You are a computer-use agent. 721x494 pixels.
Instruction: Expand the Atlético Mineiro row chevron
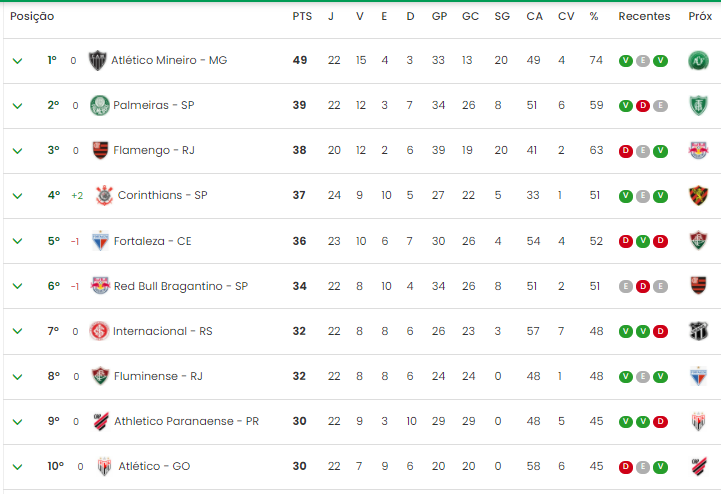17,61
